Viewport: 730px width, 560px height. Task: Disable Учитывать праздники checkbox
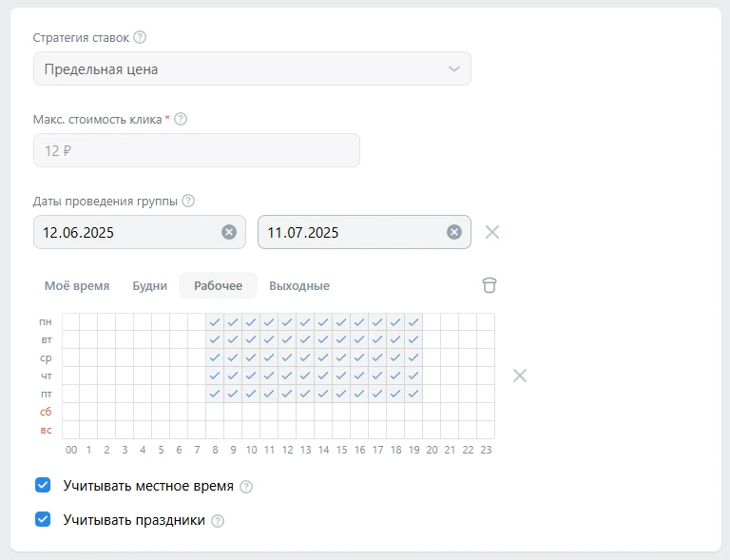(x=43, y=520)
